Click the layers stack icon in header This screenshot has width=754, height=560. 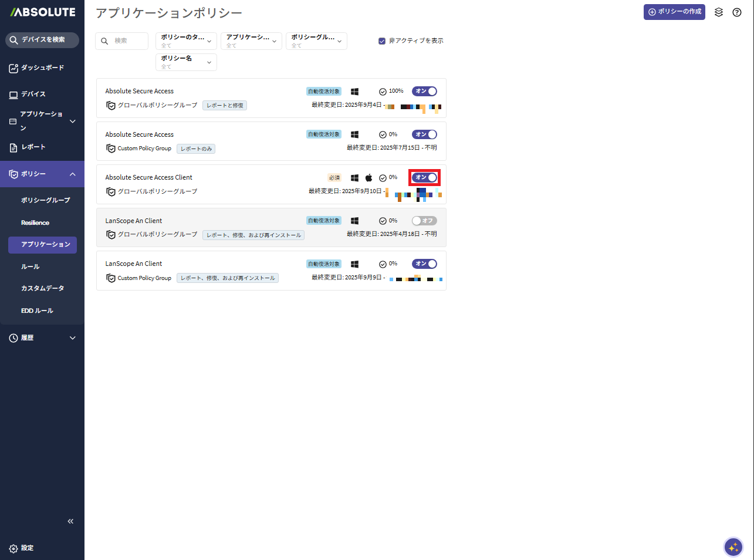(x=718, y=12)
